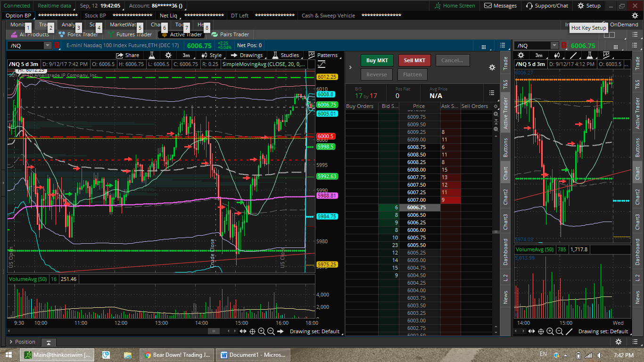The width and height of the screenshot is (644, 362).
Task: Expand the order panel arrow left of Buy MKT
Action: (350, 67)
